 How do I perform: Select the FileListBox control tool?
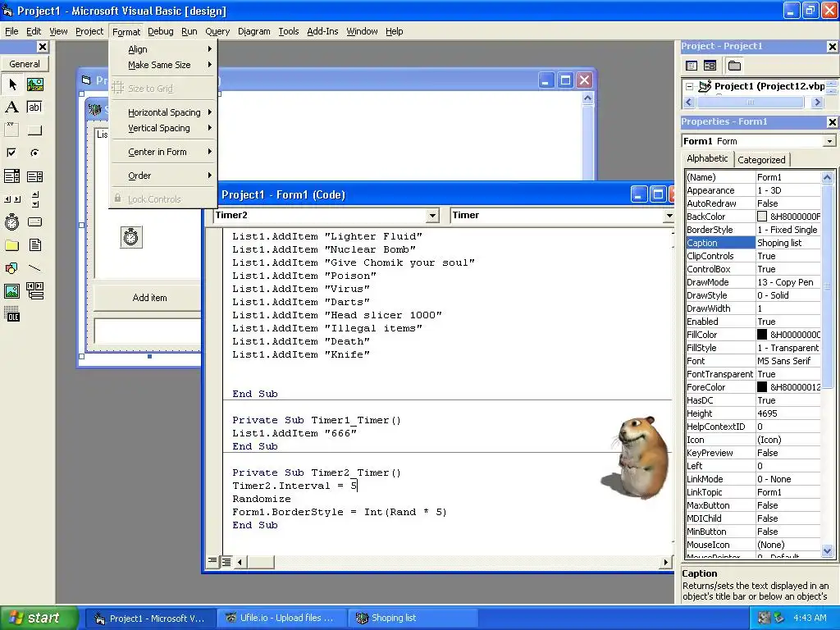pyautogui.click(x=34, y=245)
